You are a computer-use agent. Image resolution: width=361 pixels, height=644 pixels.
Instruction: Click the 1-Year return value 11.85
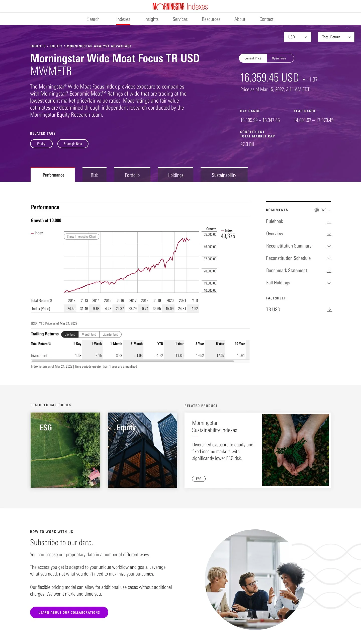coord(179,355)
